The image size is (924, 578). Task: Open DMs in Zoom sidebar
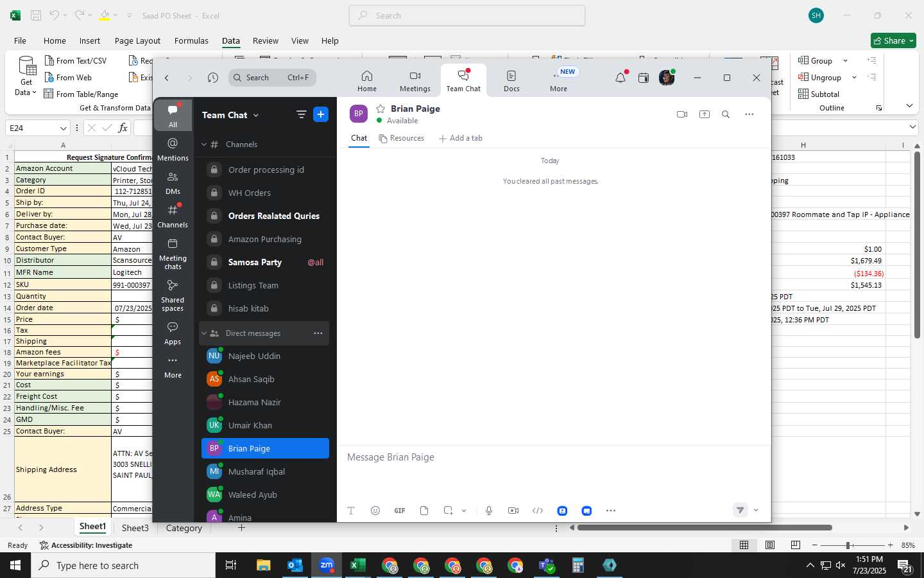pos(173,182)
